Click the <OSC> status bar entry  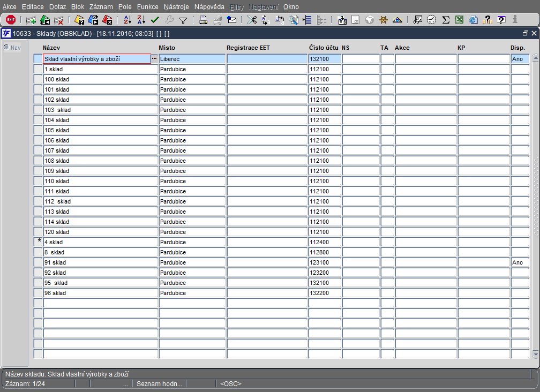tap(231, 384)
